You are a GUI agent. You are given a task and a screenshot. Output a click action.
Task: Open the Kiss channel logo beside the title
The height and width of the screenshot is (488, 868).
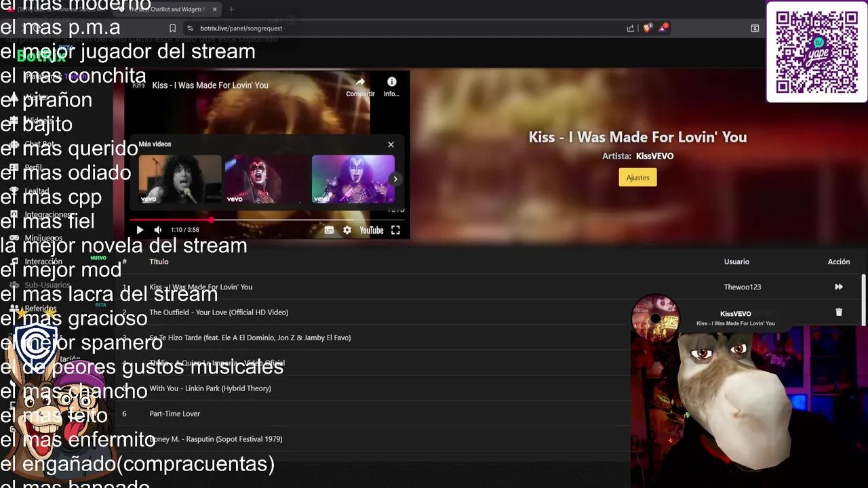click(138, 85)
